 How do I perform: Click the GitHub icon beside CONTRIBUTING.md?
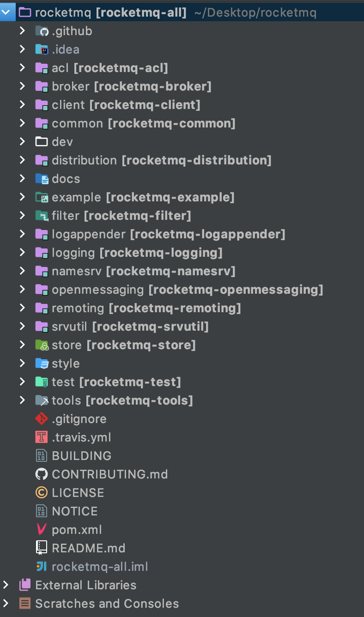tap(42, 474)
